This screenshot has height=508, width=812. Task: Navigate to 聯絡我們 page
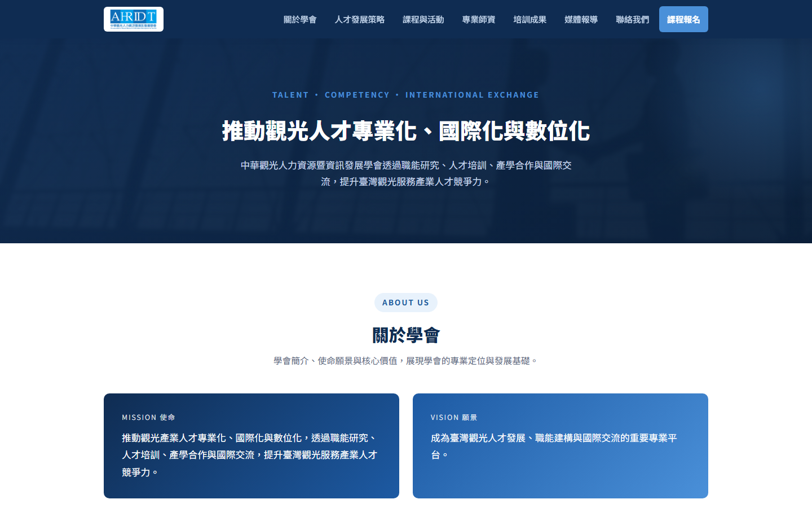633,20
